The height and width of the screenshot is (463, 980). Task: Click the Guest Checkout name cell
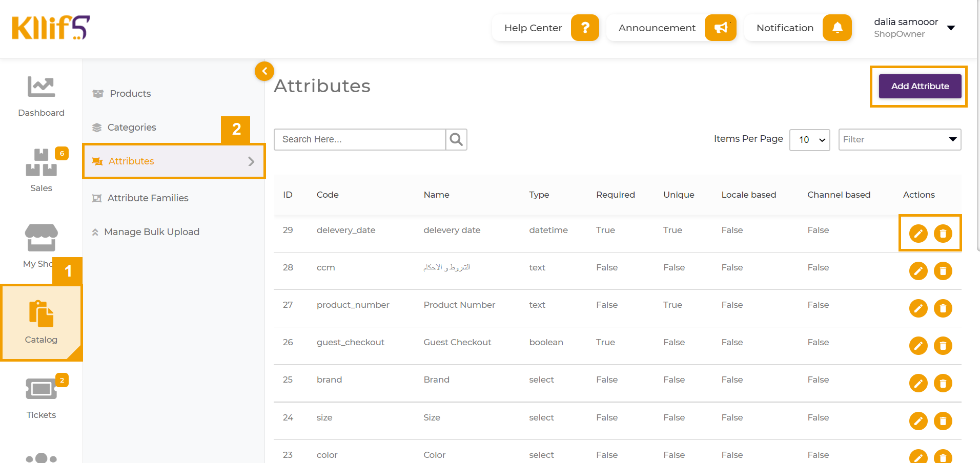tap(457, 342)
